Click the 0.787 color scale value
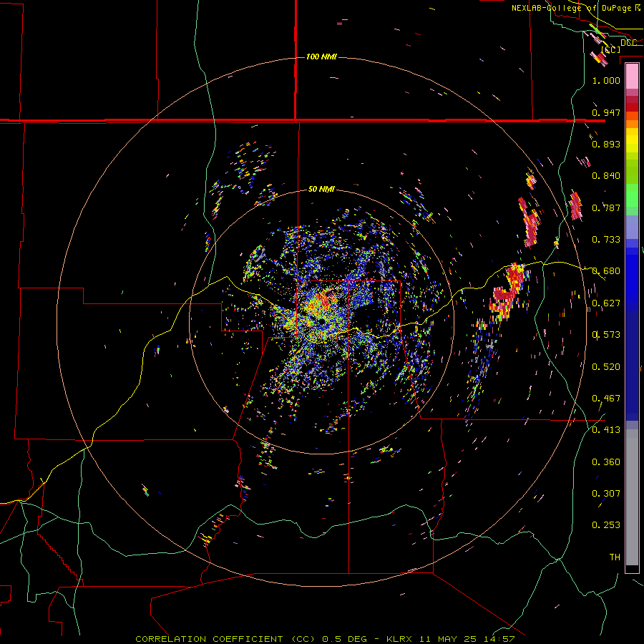The image size is (644, 644). [606, 208]
